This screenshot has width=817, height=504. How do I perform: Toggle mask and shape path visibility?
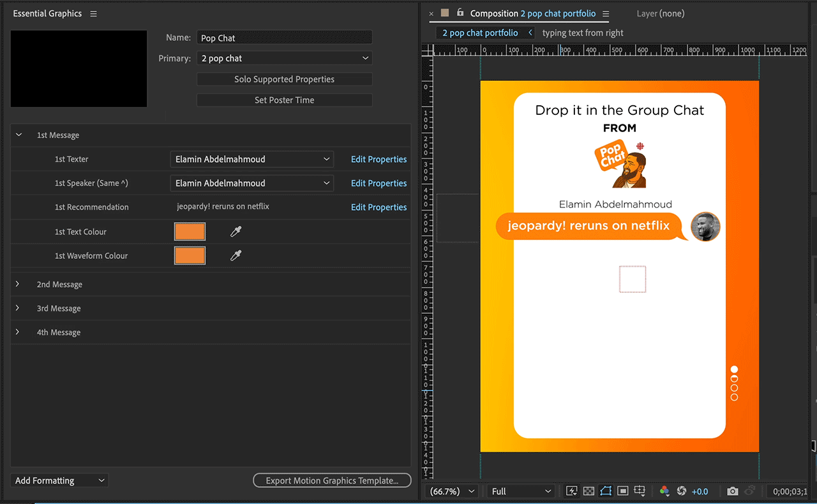[606, 491]
